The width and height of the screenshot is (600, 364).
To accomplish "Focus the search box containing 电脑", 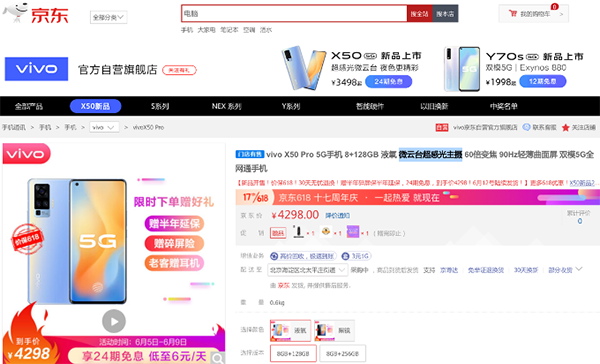I will (x=294, y=14).
